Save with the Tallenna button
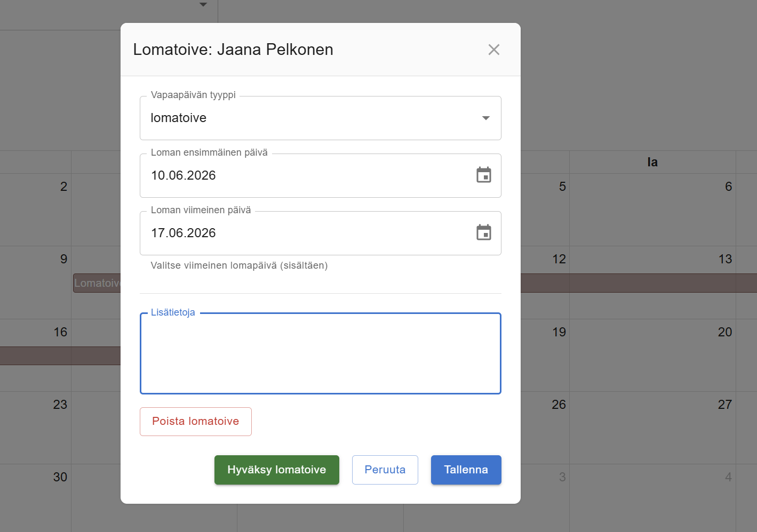 (466, 470)
